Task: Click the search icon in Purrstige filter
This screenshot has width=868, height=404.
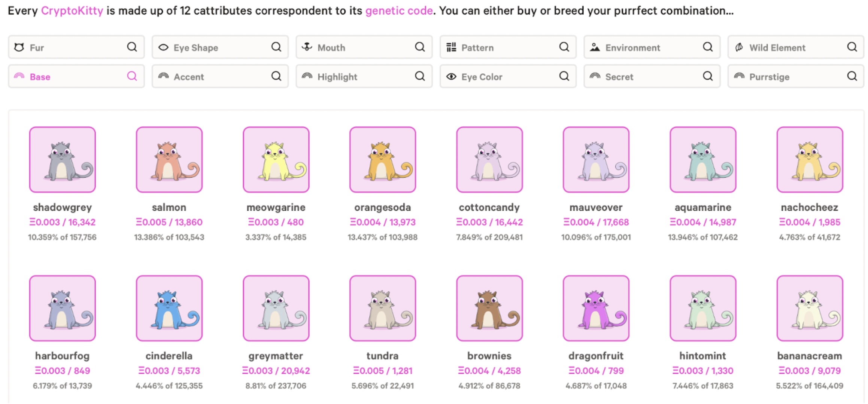Action: (852, 76)
